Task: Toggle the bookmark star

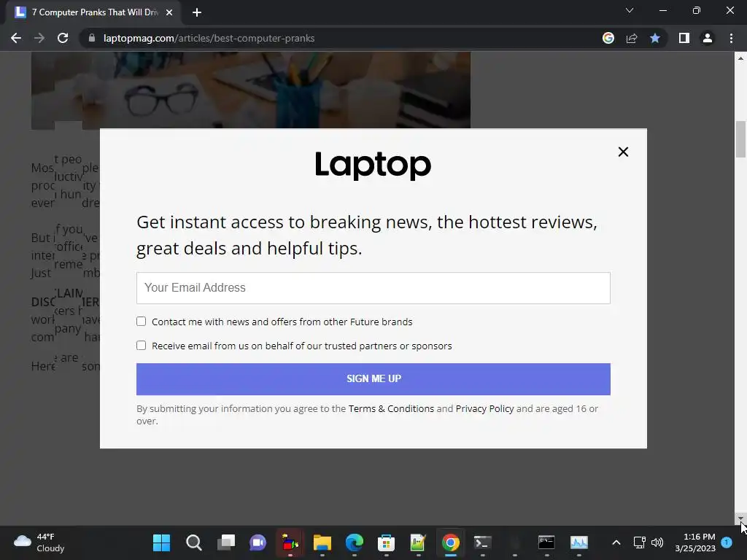Action: click(x=655, y=38)
